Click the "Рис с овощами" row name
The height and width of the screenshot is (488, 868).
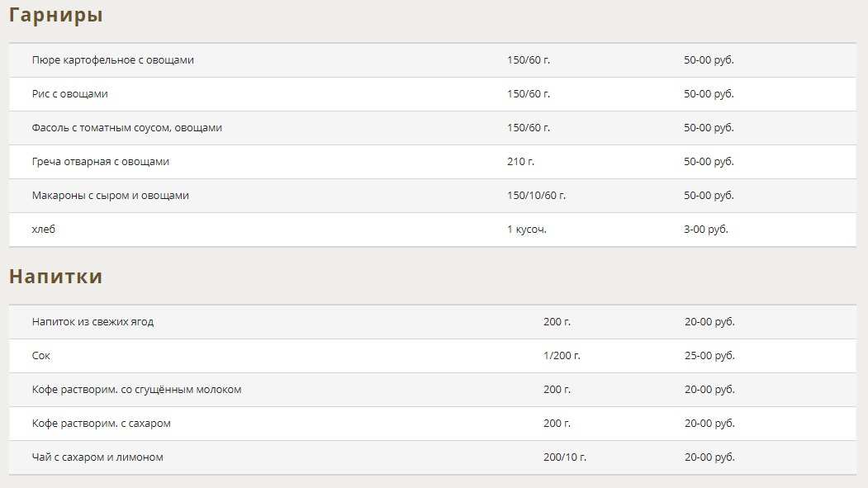pyautogui.click(x=70, y=94)
